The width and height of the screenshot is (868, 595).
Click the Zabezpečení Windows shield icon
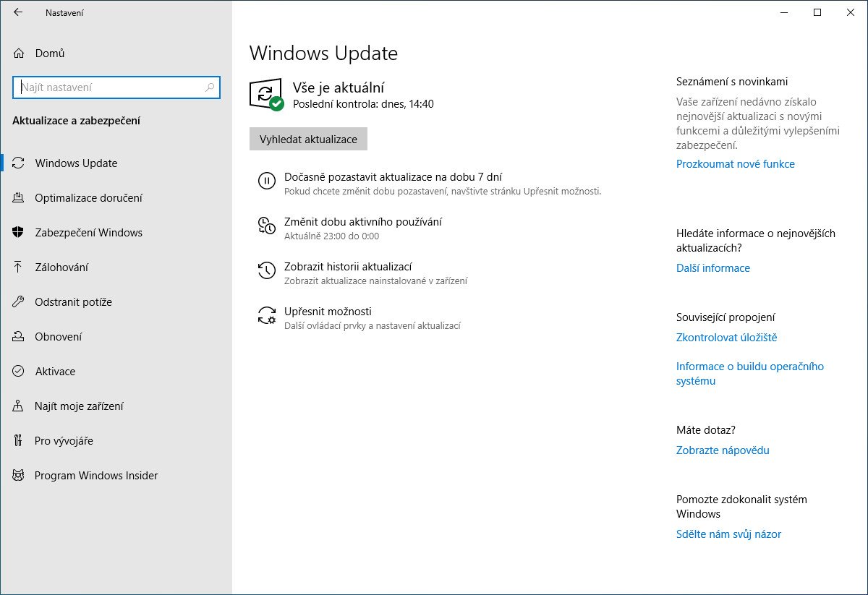click(x=19, y=232)
